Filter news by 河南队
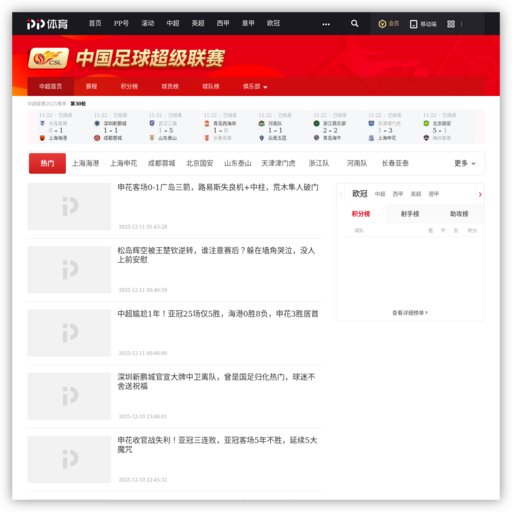Screen dimensions: 512x512 point(357,163)
